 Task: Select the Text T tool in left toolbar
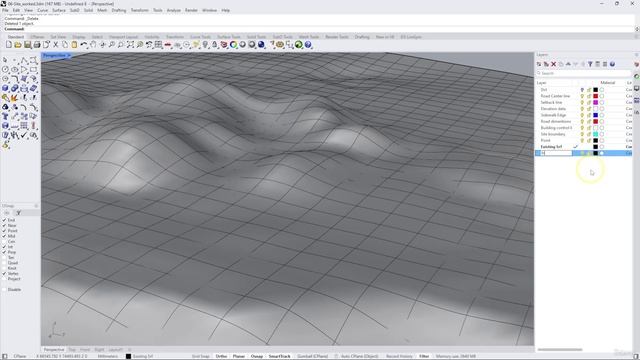point(5,116)
